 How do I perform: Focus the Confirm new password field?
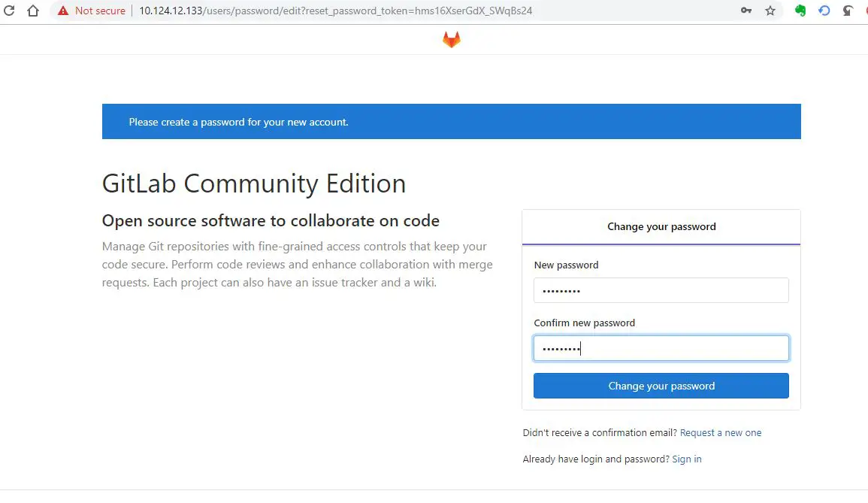click(x=661, y=348)
